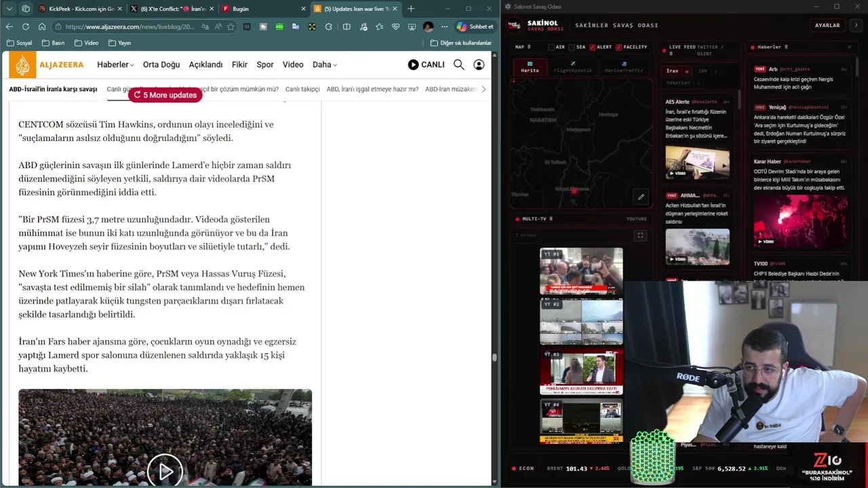Play the Karar Haber stadium video
The image size is (868, 488).
800,221
